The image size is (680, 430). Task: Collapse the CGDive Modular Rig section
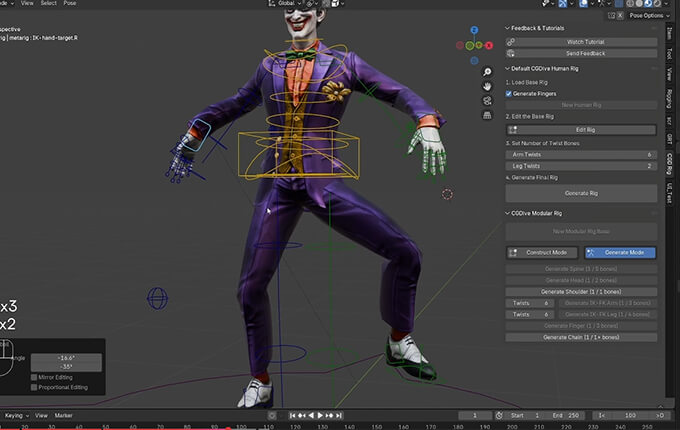[507, 213]
